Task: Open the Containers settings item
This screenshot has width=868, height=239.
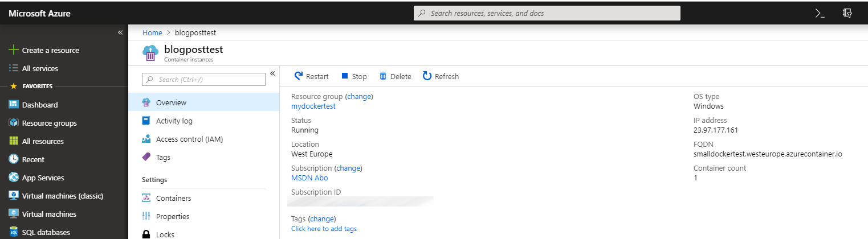Action: point(204,198)
